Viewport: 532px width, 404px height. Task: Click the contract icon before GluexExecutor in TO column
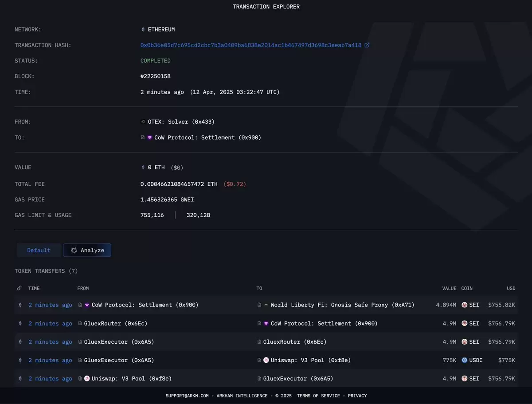coord(259,379)
